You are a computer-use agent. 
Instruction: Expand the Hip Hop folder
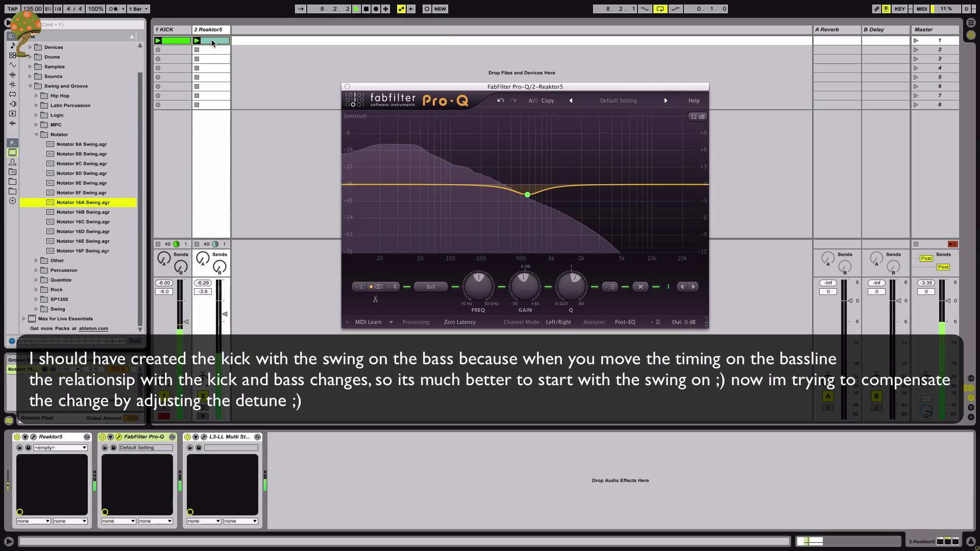click(36, 95)
